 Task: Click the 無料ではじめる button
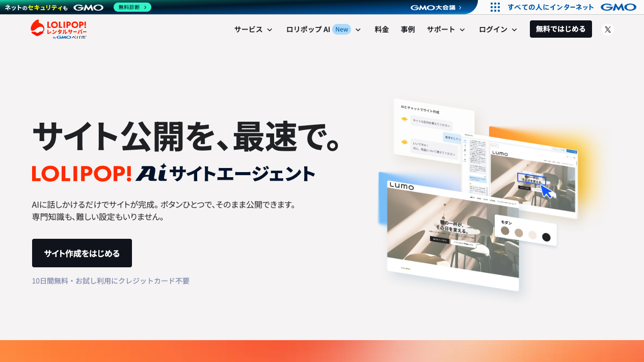pos(561,29)
